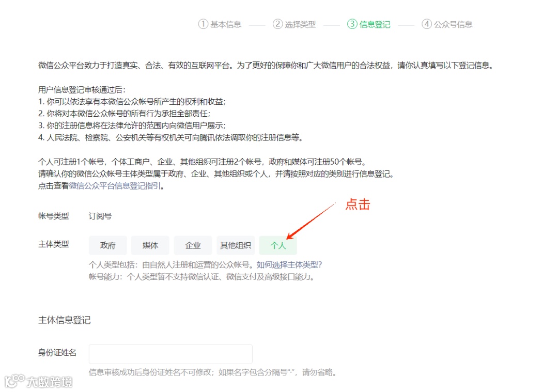558x392 pixels.
Task: Go to step 1 基本信息
Action: tap(220, 24)
